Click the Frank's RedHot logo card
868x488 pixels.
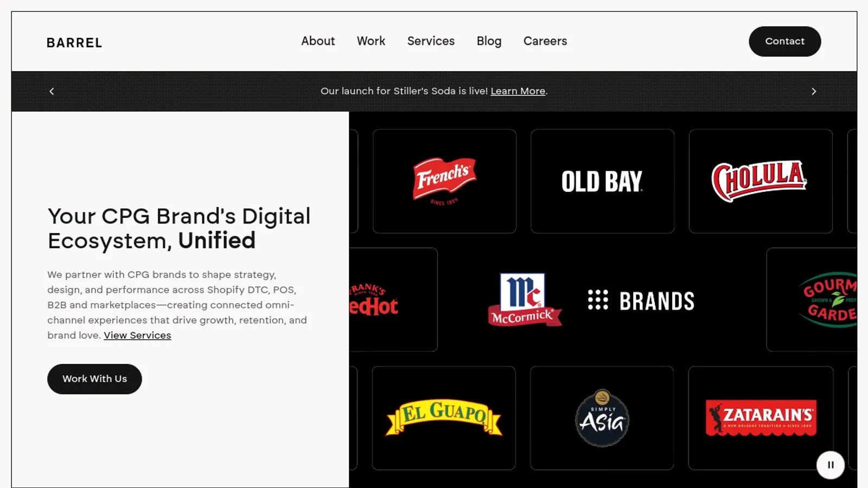(x=393, y=299)
